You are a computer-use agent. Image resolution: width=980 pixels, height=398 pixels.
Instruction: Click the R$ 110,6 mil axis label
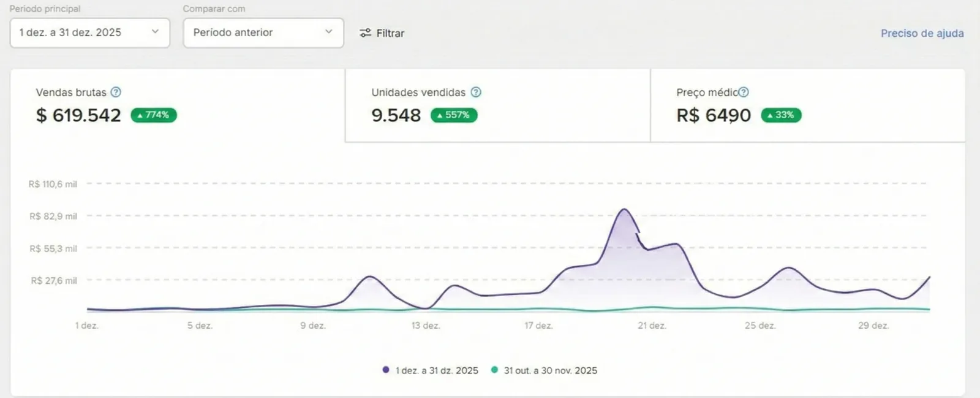tap(53, 184)
